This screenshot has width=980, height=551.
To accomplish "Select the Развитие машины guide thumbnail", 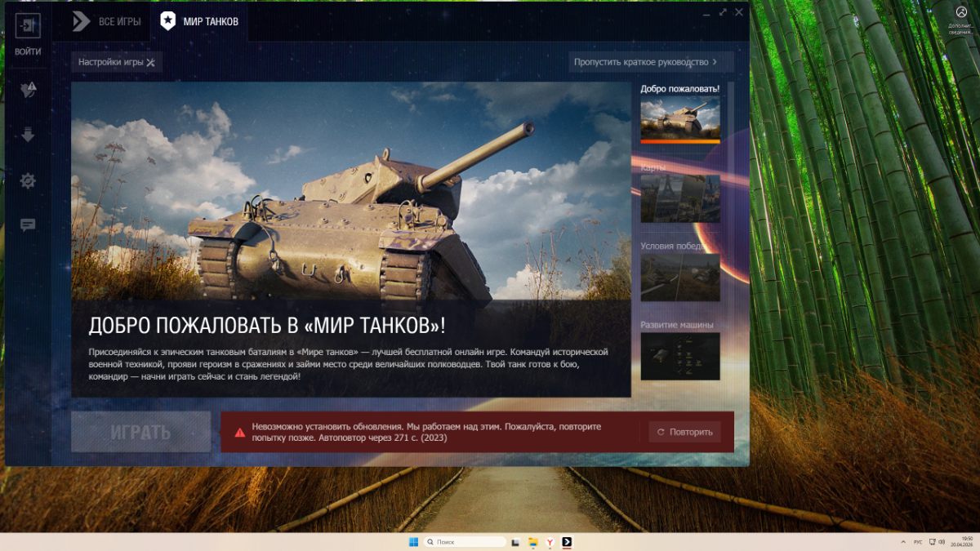I will 680,356.
